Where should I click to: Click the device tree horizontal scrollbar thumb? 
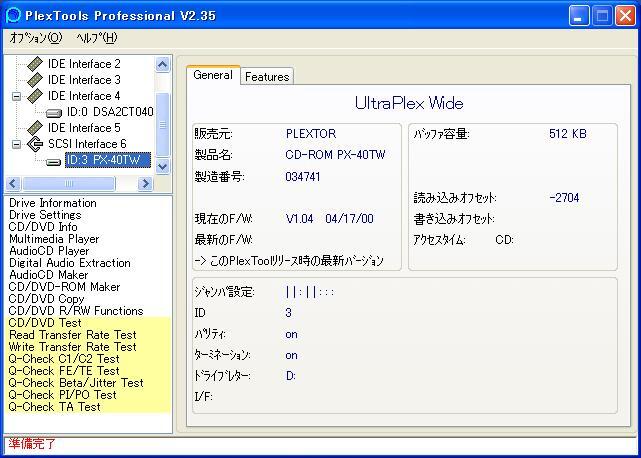tap(69, 184)
